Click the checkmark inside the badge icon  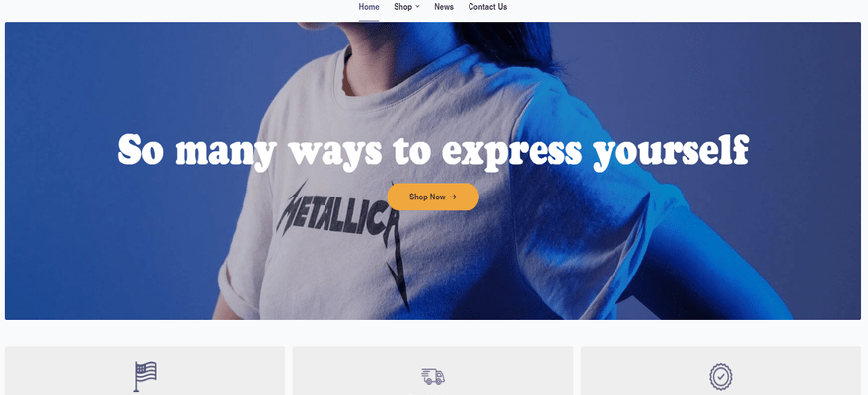click(721, 376)
